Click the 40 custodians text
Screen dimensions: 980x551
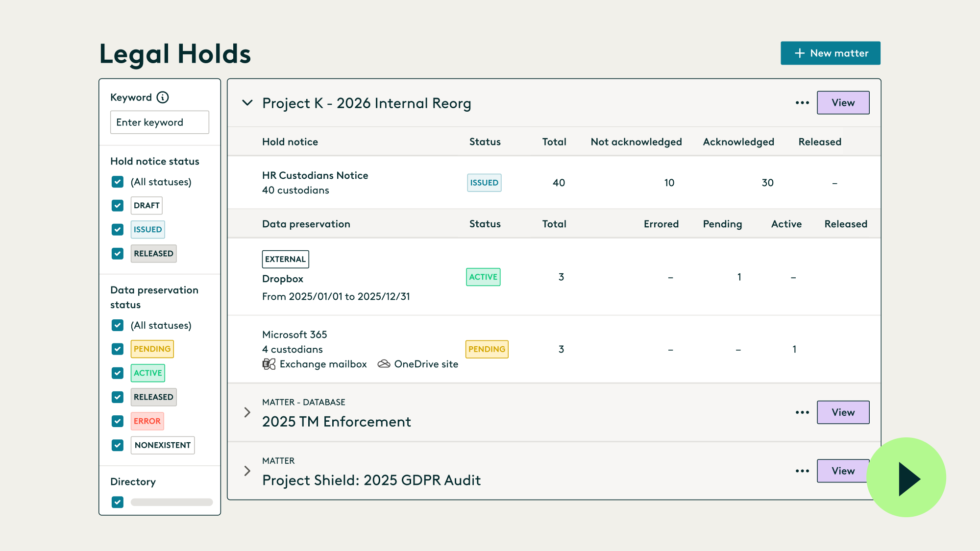point(295,190)
